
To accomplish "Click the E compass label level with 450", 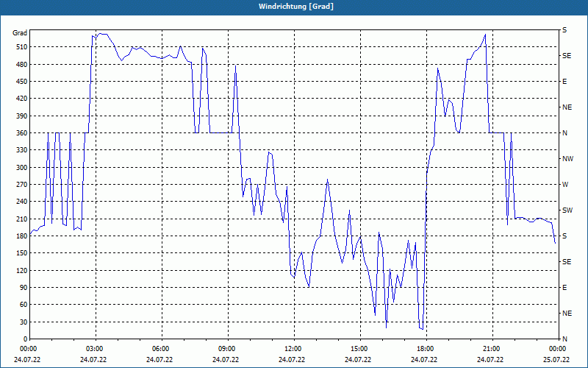I will [x=564, y=82].
